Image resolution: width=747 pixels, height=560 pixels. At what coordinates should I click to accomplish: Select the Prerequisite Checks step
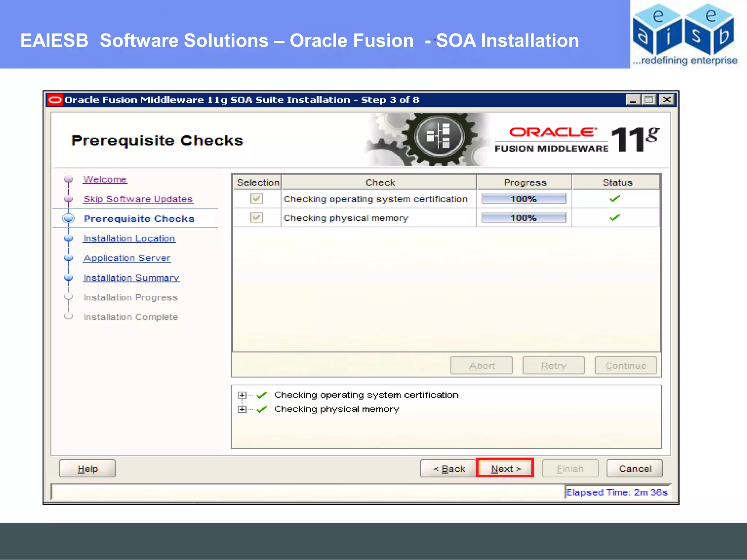pos(139,218)
